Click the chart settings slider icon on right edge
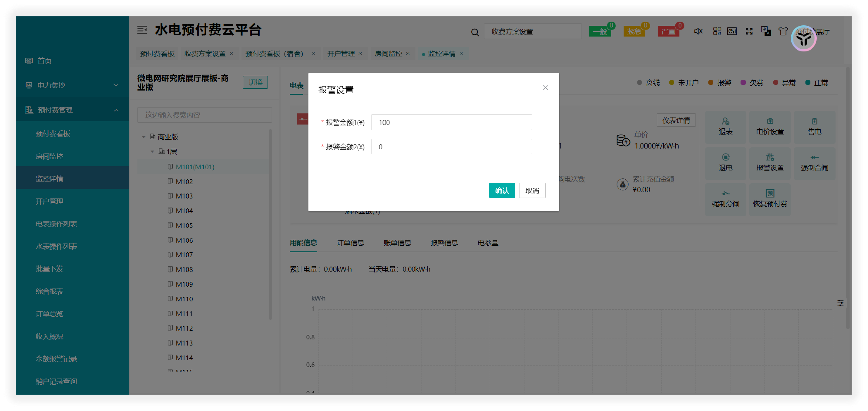The height and width of the screenshot is (411, 868). click(x=840, y=303)
